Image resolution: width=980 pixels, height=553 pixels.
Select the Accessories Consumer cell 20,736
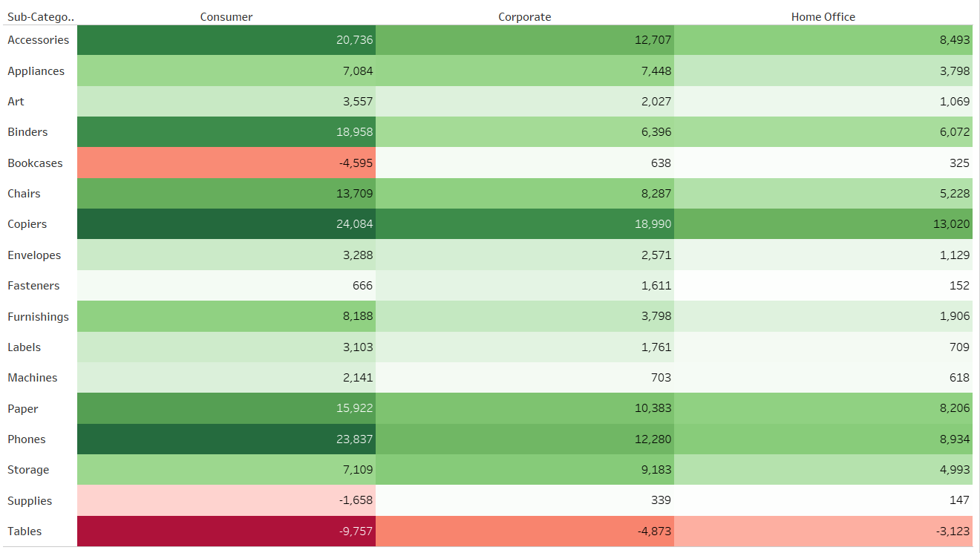[x=226, y=40]
